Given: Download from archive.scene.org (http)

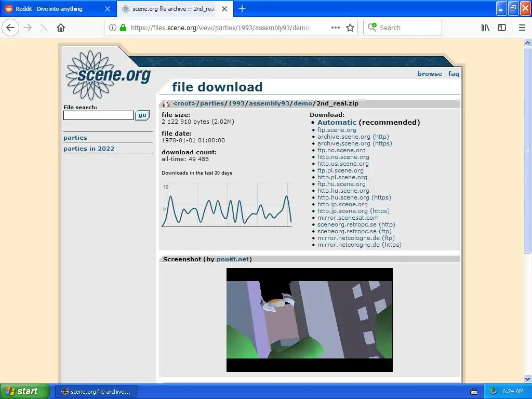Looking at the screenshot, I should pos(353,137).
